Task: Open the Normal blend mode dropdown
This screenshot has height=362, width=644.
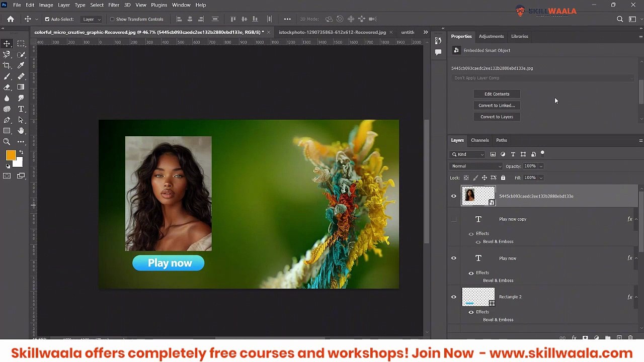Action: pyautogui.click(x=476, y=166)
